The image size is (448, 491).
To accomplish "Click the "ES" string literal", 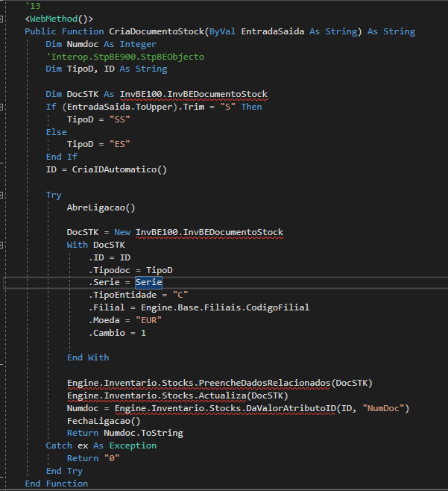I will coord(117,144).
